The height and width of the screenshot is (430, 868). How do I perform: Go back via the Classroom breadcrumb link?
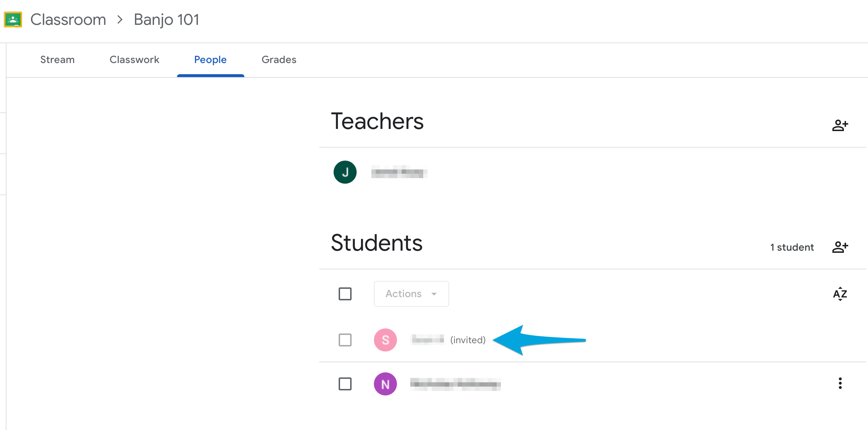[x=68, y=19]
